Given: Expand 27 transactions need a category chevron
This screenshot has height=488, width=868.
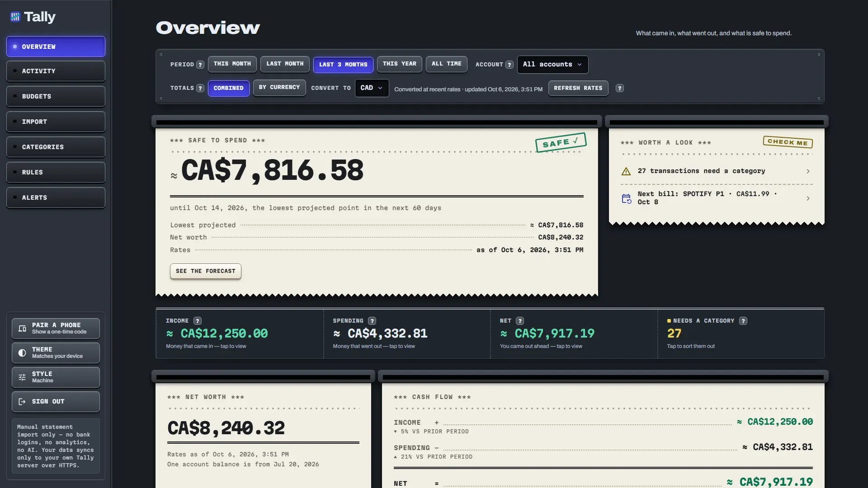Looking at the screenshot, I should point(808,171).
